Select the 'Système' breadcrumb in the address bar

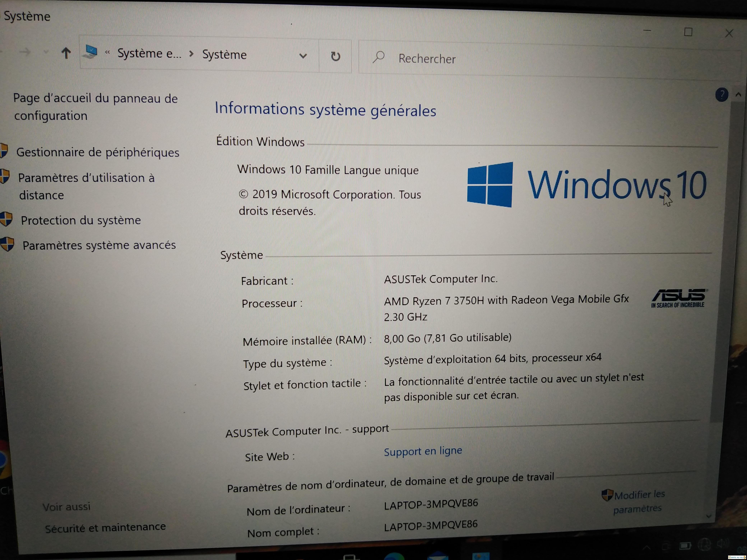[x=224, y=55]
